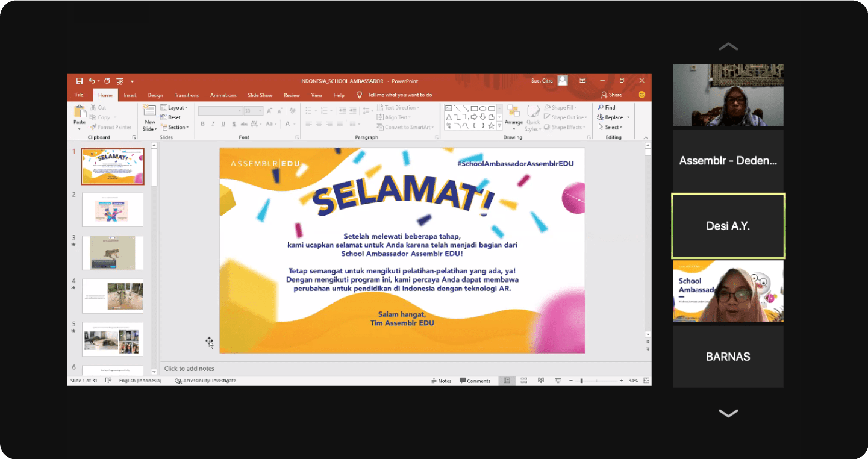Screen dimensions: 868x459
Task: Open the Slide Show tab
Action: [260, 95]
